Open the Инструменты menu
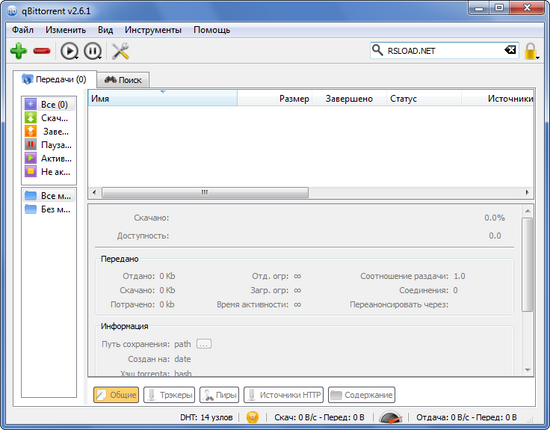This screenshot has height=430, width=550. pyautogui.click(x=153, y=30)
